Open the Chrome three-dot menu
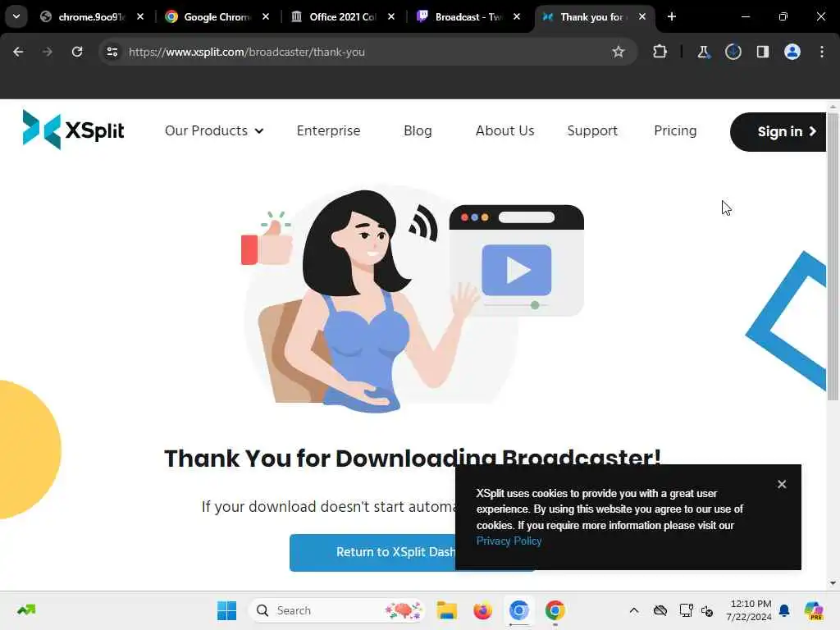Image resolution: width=840 pixels, height=630 pixels. pyautogui.click(x=822, y=52)
